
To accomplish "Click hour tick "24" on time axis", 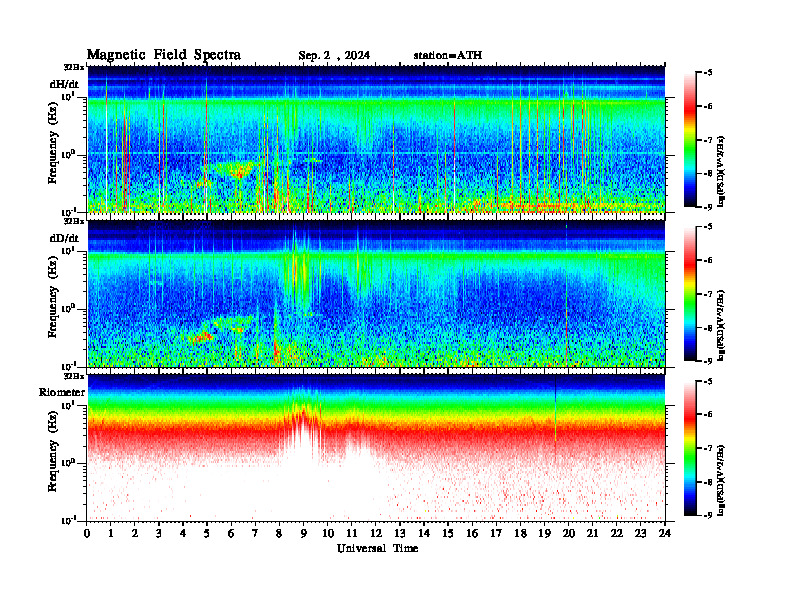I will 665,534.
